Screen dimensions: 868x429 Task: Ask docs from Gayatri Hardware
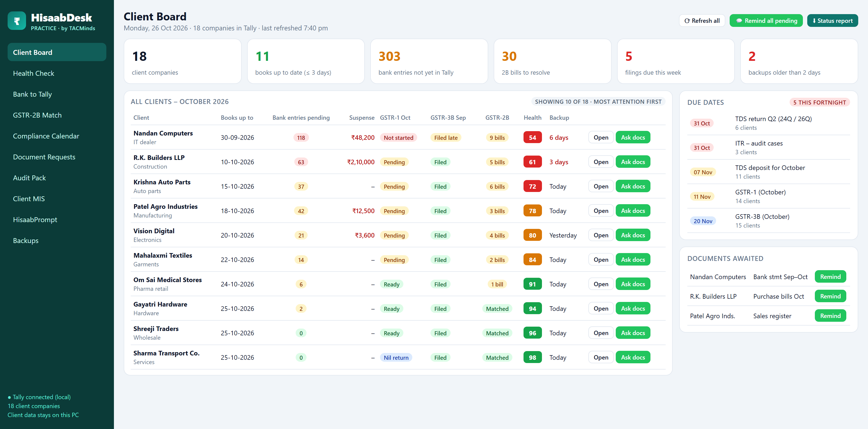[633, 309]
